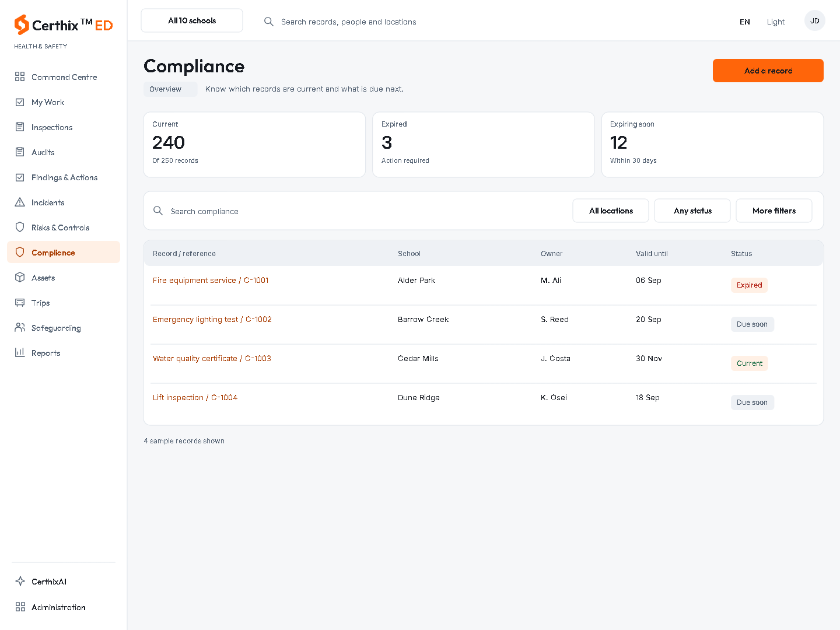Image resolution: width=840 pixels, height=630 pixels.
Task: Select the Overview tab
Action: pos(170,89)
